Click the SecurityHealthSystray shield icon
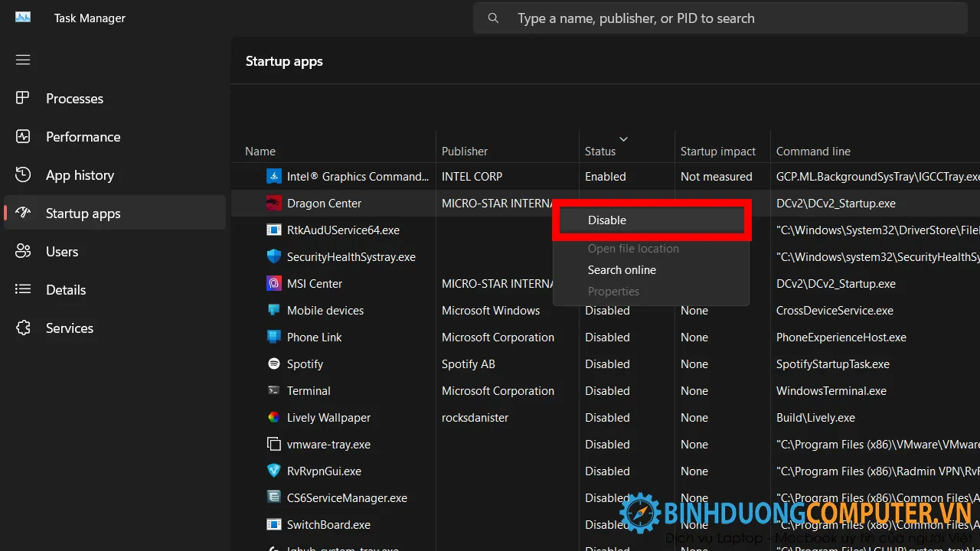The height and width of the screenshot is (551, 980). point(274,256)
